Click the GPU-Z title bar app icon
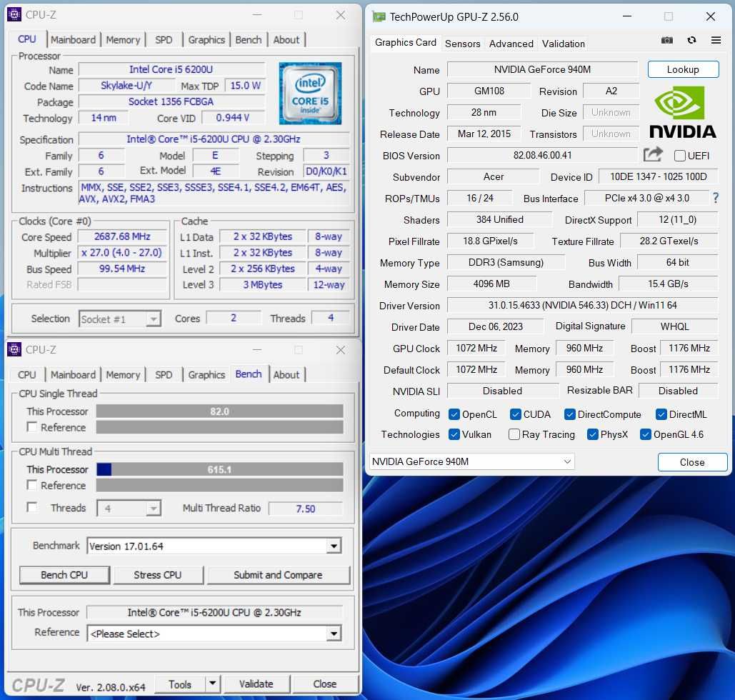735x700 pixels. (x=379, y=17)
